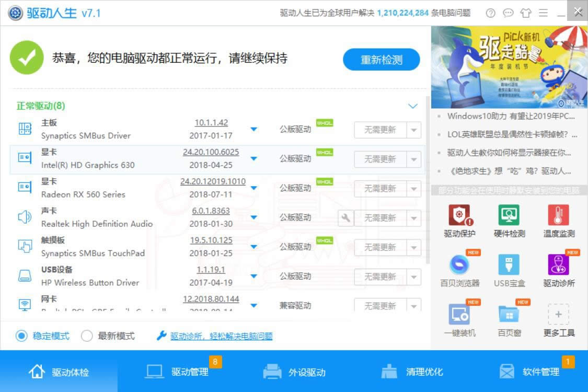Open 驱动诊所 轻松解决电脑问题 link
Viewport: 588px width, 392px height.
(221, 336)
